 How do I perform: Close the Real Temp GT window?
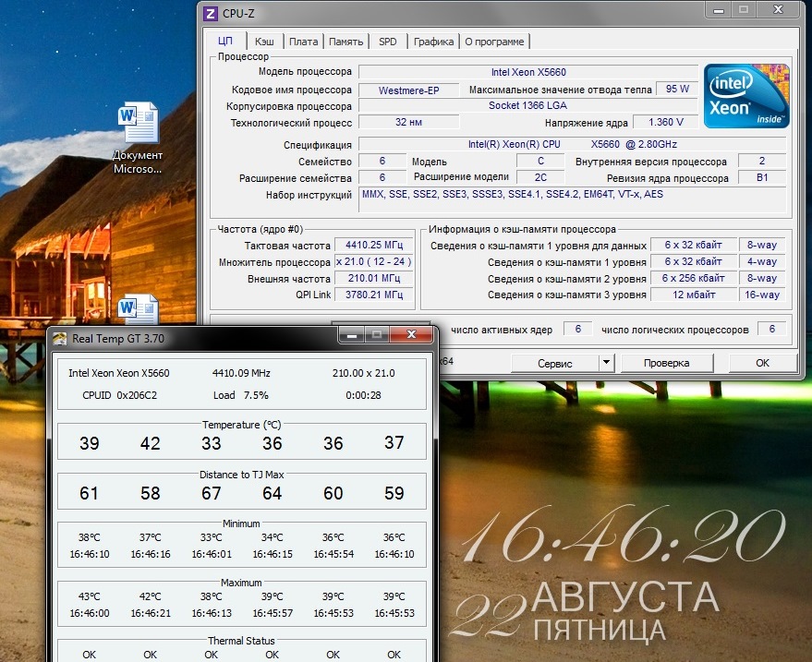(411, 335)
